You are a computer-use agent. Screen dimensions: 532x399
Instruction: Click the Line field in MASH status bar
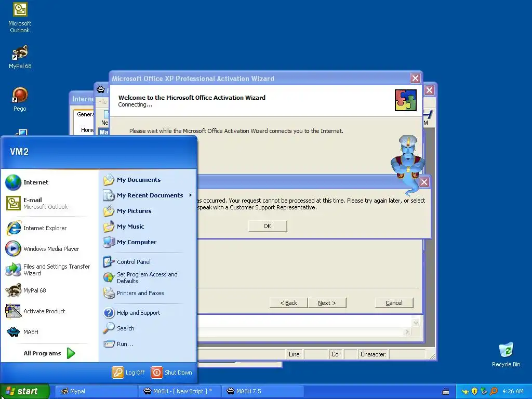316,354
